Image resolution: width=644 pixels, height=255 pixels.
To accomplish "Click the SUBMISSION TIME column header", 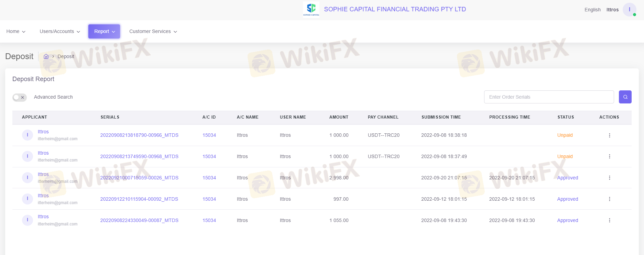I will tap(441, 117).
